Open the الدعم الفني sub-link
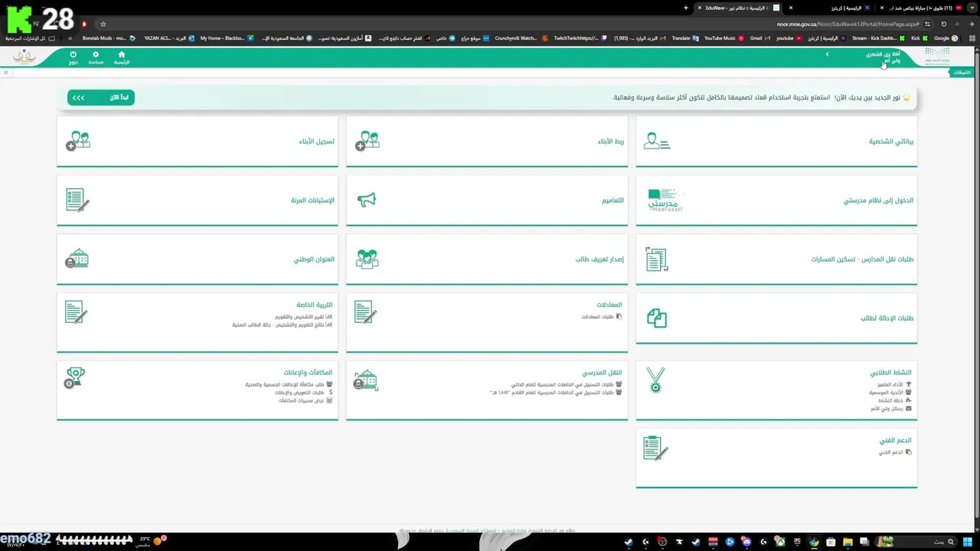This screenshot has height=551, width=980. pyautogui.click(x=895, y=452)
